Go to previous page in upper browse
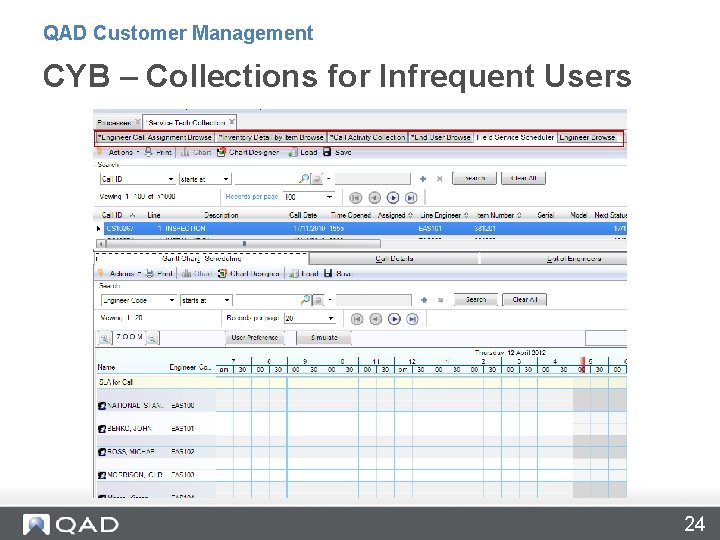 click(375, 197)
